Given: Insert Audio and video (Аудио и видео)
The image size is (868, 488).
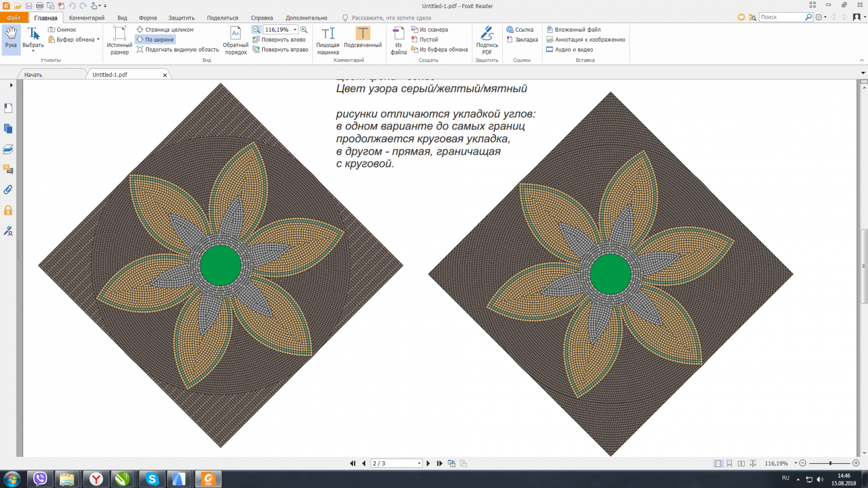Looking at the screenshot, I should (569, 50).
